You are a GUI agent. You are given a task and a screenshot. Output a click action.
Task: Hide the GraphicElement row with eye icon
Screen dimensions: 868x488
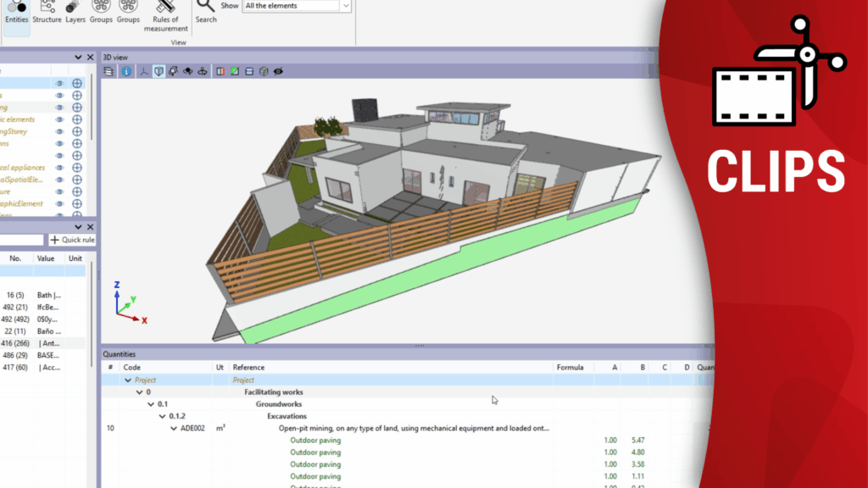[x=59, y=203]
